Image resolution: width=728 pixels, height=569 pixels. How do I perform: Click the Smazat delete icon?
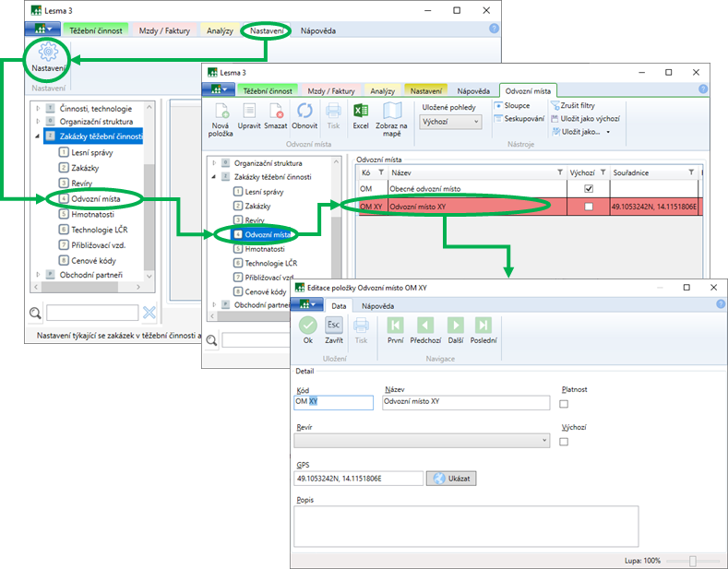click(x=275, y=112)
